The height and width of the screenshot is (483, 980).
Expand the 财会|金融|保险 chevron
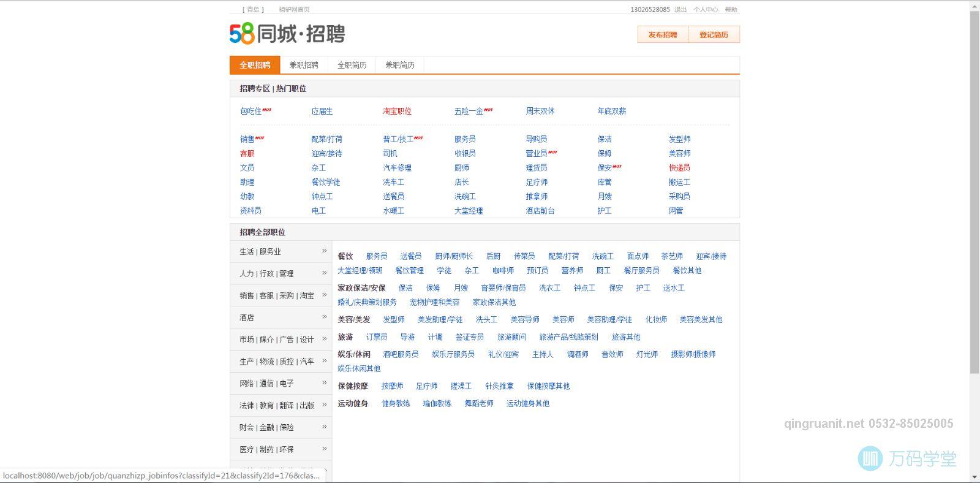(325, 427)
